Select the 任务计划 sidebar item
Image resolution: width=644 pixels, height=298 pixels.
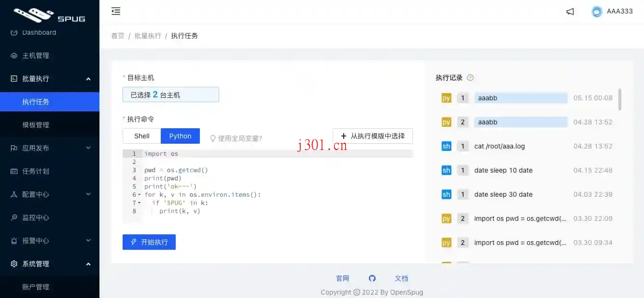(36, 171)
